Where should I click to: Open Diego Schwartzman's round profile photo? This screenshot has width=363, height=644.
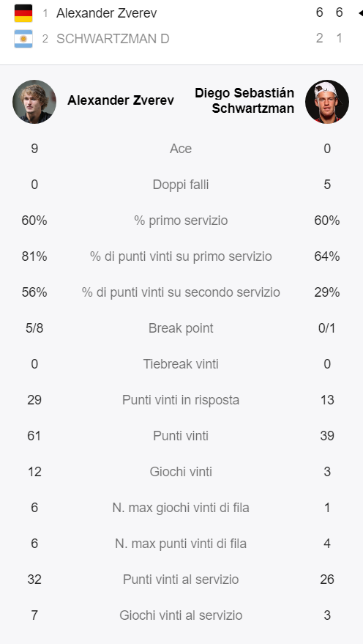pyautogui.click(x=327, y=101)
